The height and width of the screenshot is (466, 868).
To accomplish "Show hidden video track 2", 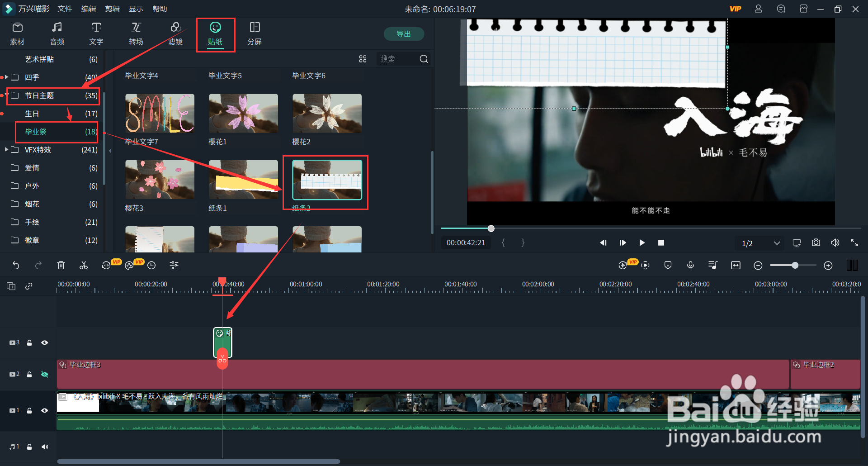I will point(44,375).
